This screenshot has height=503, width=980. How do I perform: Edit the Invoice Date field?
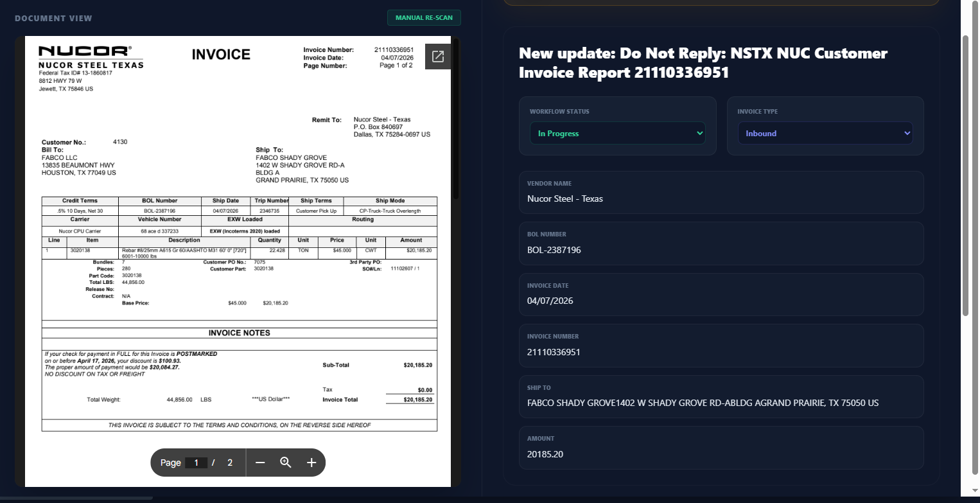click(x=721, y=294)
